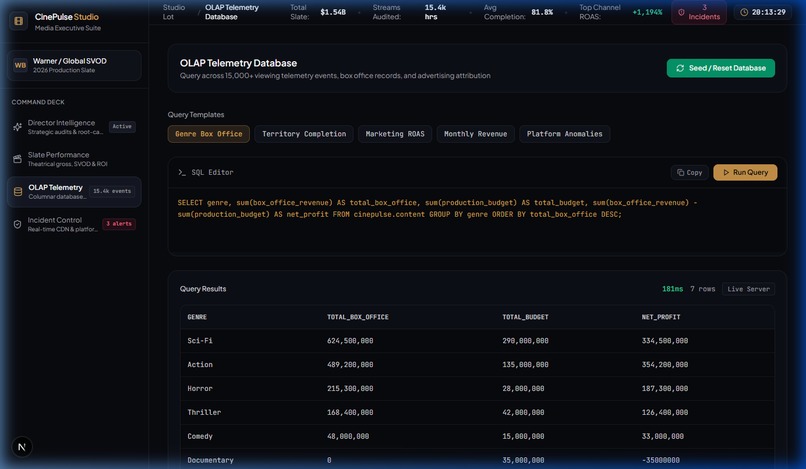Click the Studio Lot breadcrumb
806x469 pixels.
point(174,12)
